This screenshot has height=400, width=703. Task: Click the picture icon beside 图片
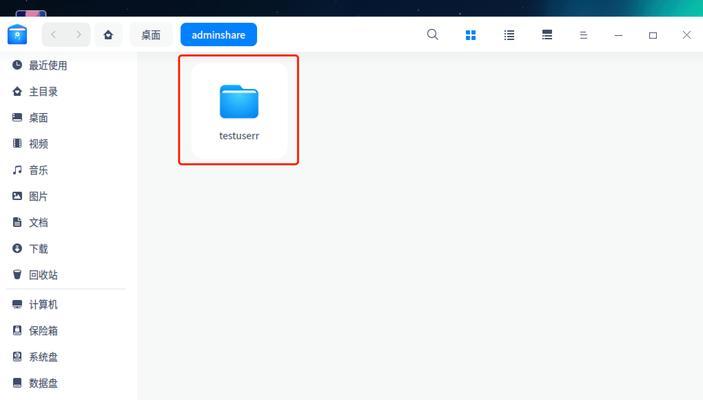point(17,196)
